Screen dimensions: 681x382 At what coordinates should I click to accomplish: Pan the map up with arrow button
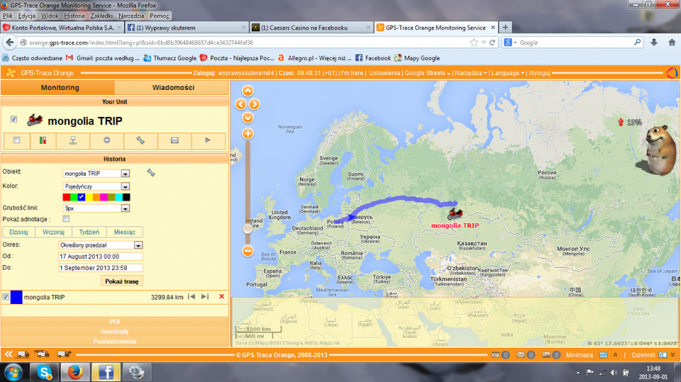point(248,91)
